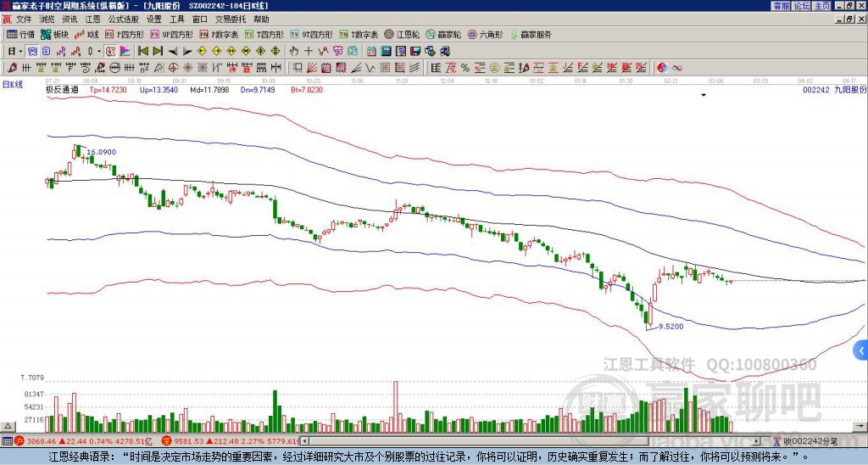This screenshot has width=868, height=465.
Task: Click the infinity loop icon
Action: coord(676,68)
